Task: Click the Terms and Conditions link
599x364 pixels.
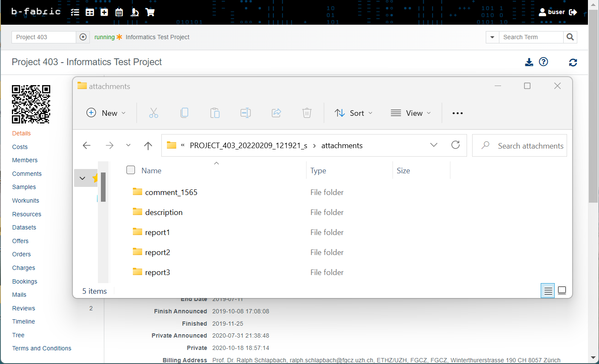Action: tap(42, 348)
